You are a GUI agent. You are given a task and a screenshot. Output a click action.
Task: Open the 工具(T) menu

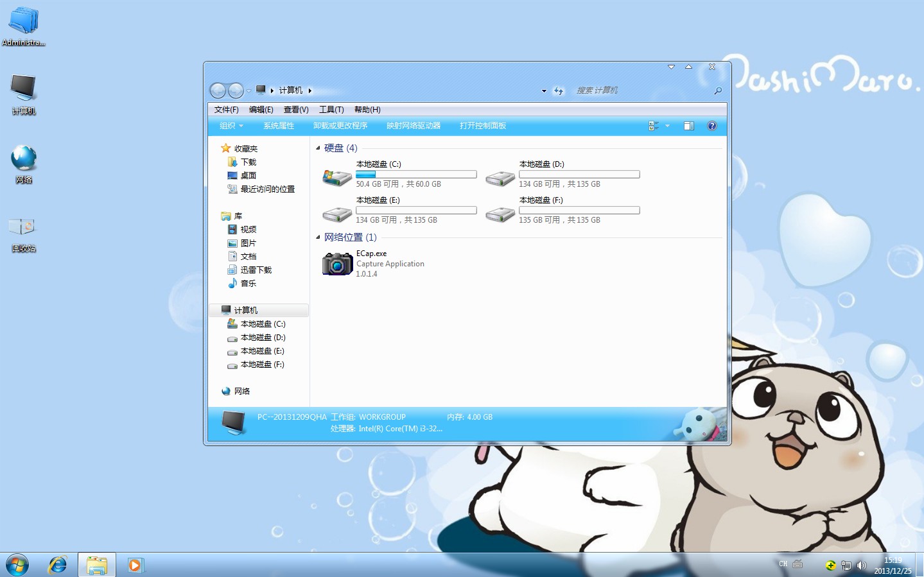(331, 110)
